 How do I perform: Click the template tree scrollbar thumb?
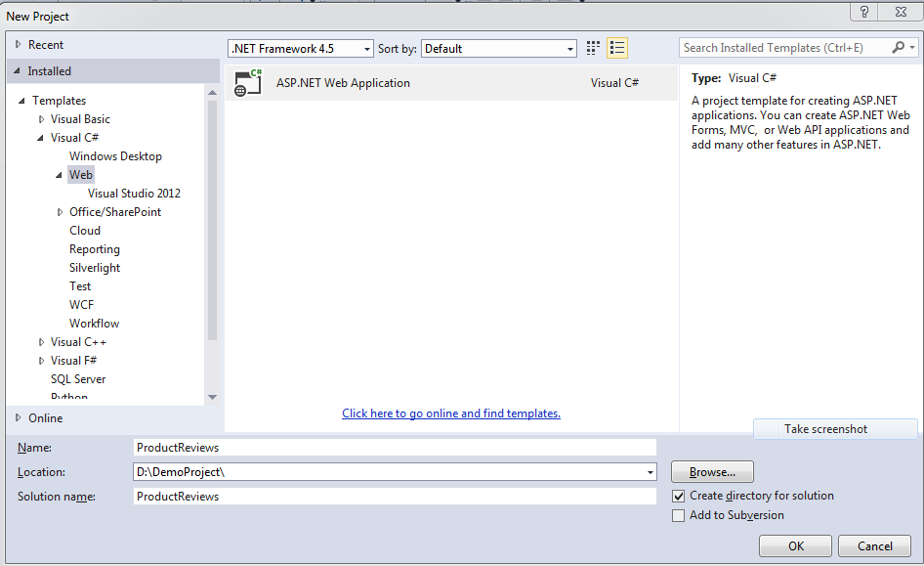coord(212,219)
